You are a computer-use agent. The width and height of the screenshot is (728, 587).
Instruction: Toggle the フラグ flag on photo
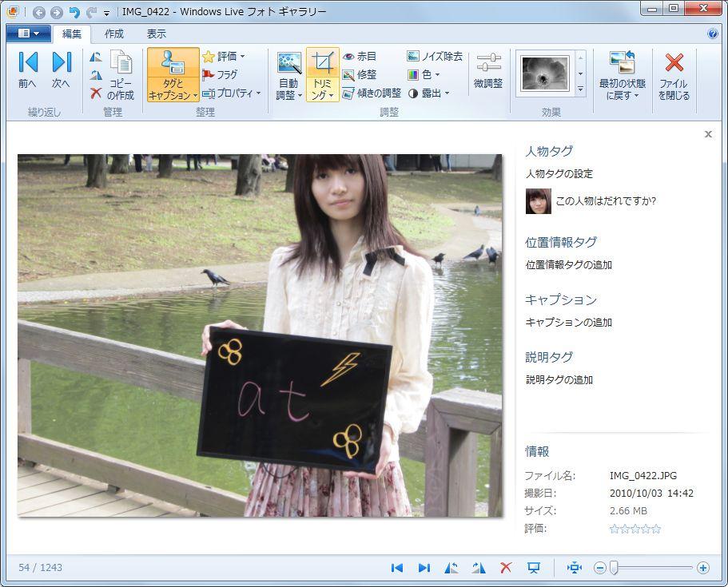220,75
